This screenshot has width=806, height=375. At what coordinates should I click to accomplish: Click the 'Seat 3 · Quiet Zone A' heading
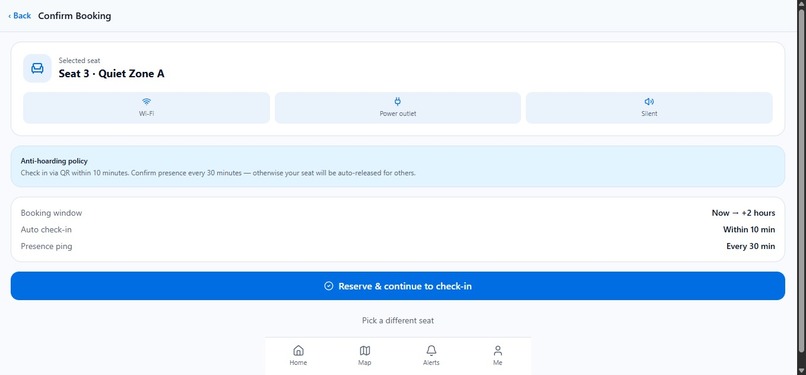click(x=112, y=73)
